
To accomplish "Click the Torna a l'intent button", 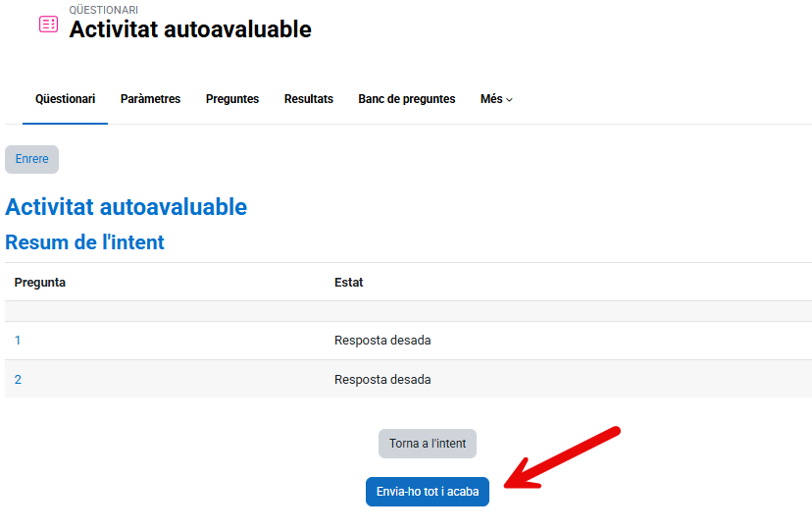I will pos(428,444).
